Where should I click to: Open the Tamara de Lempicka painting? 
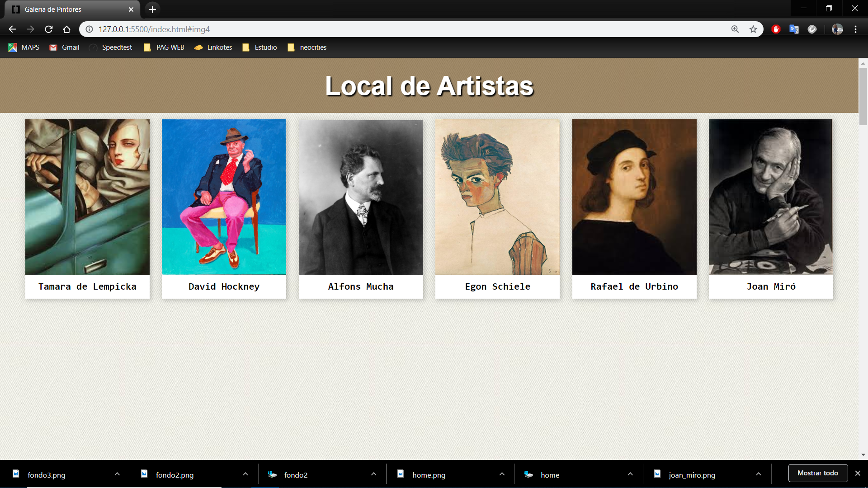click(87, 197)
